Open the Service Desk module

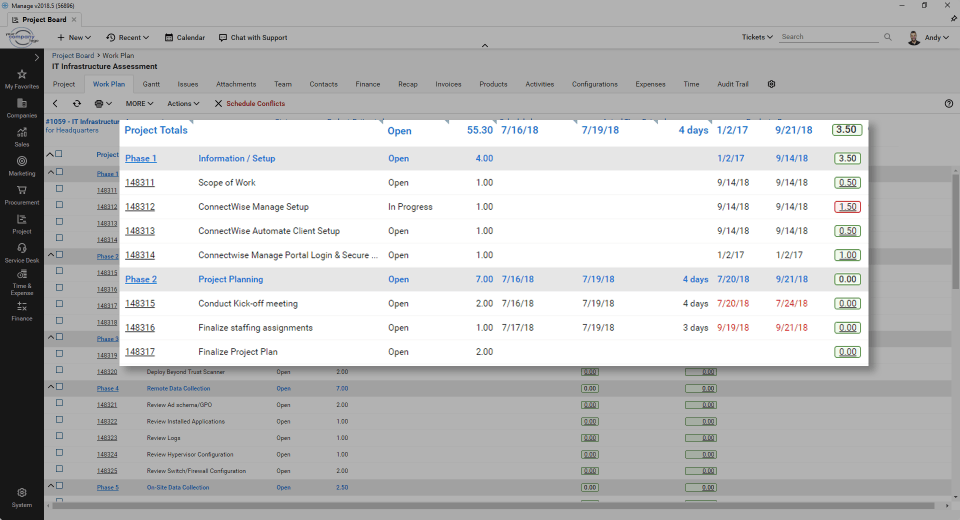point(21,252)
